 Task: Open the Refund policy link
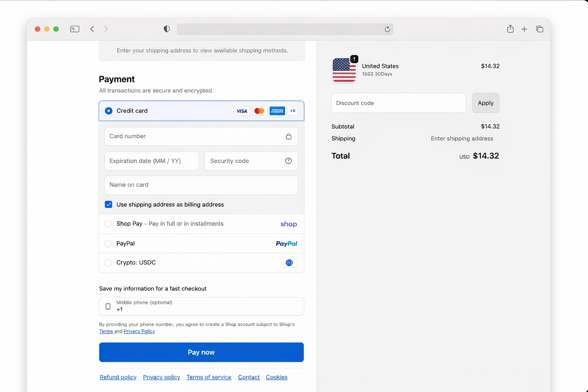pyautogui.click(x=118, y=377)
